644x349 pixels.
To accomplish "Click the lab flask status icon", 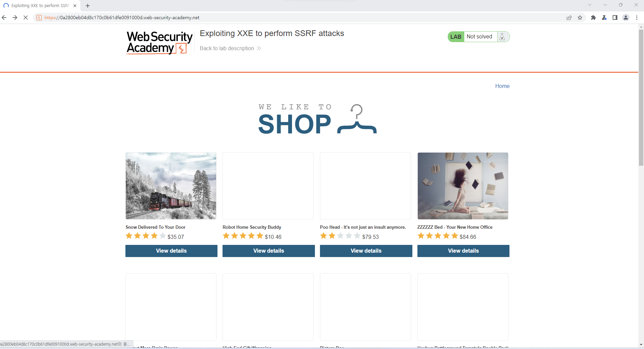I will pos(502,37).
